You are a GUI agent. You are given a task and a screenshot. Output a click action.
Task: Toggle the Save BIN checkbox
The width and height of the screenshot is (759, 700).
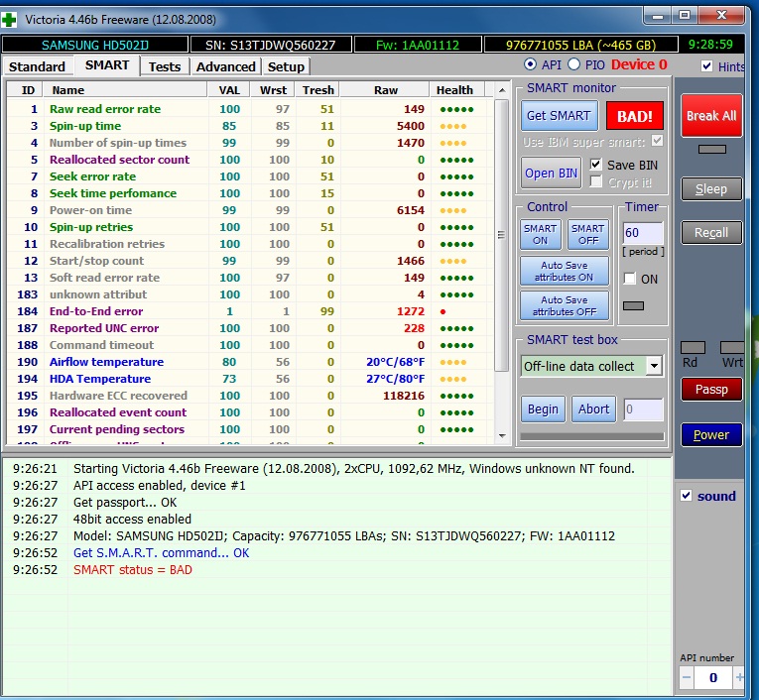pos(595,165)
